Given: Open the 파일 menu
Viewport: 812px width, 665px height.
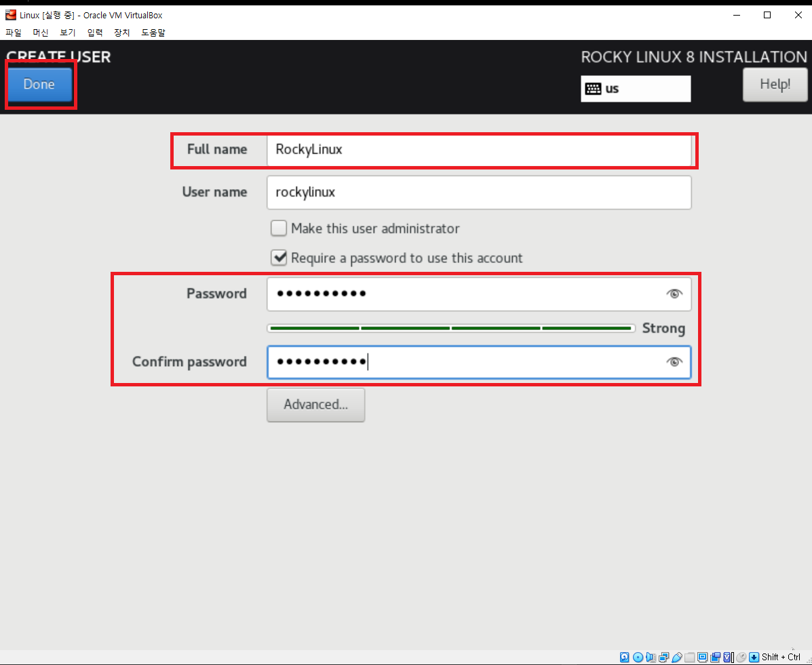Looking at the screenshot, I should click(x=14, y=33).
